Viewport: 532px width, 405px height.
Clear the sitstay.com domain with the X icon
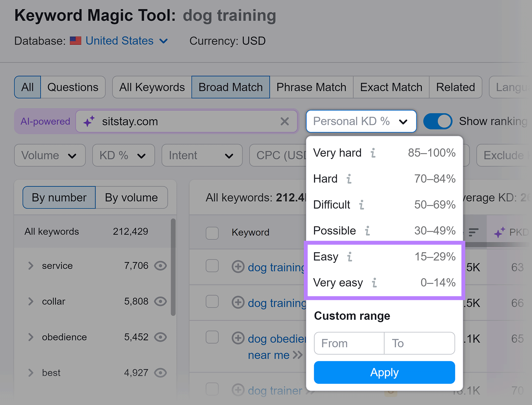[x=285, y=122]
